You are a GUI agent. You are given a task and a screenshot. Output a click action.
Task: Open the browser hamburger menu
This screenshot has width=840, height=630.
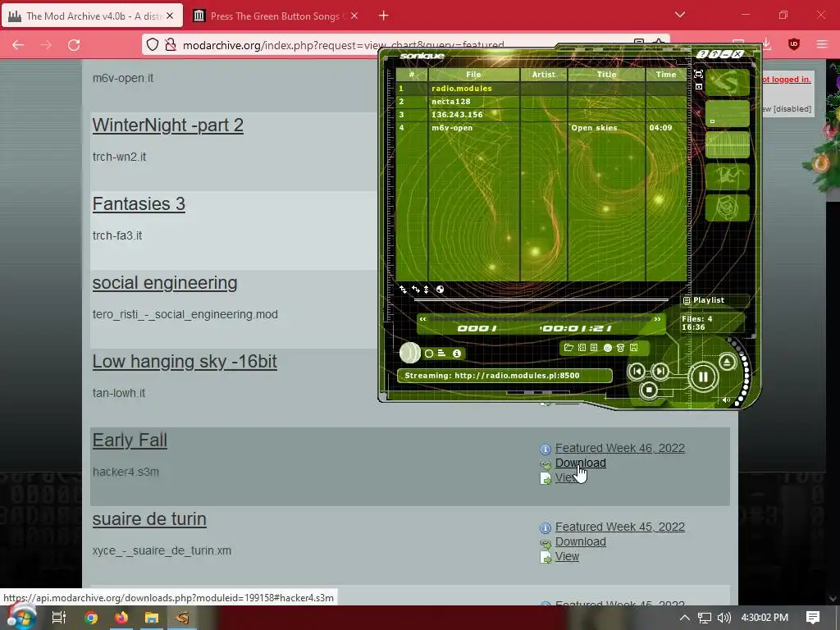click(822, 44)
